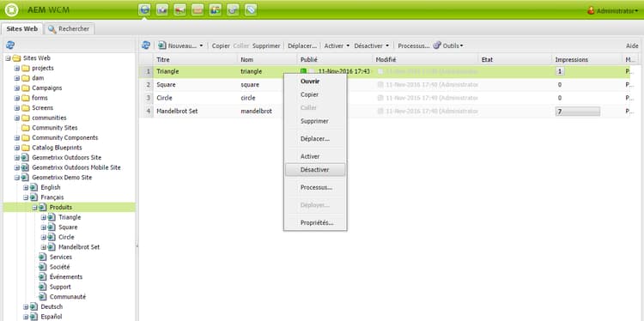Open the Inbox icon in top bar
The width and height of the screenshot is (644, 321).
coord(197,9)
